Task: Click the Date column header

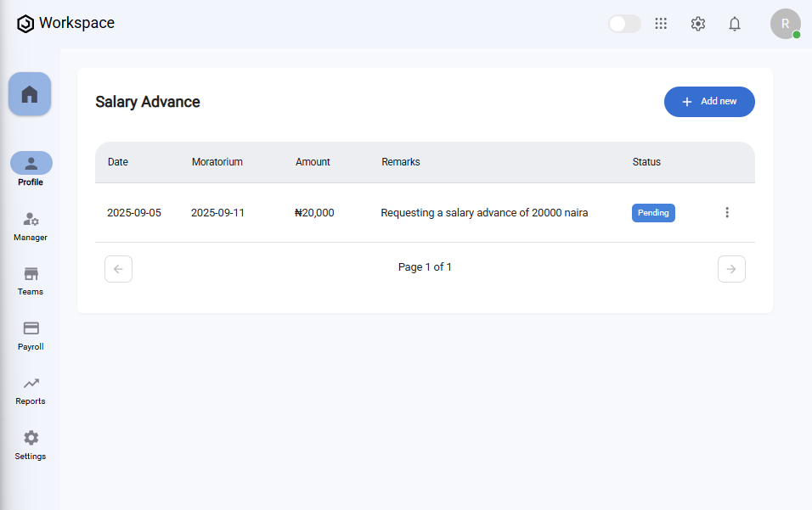Action: point(118,162)
